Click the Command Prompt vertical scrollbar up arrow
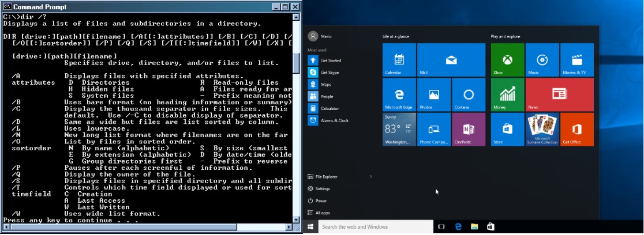Image resolution: width=644 pixels, height=235 pixels. coord(295,17)
